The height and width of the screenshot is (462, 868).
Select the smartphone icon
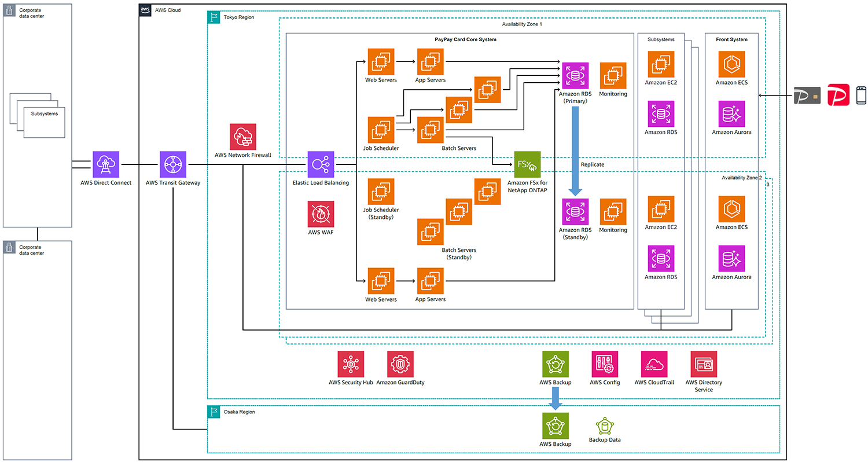(861, 94)
